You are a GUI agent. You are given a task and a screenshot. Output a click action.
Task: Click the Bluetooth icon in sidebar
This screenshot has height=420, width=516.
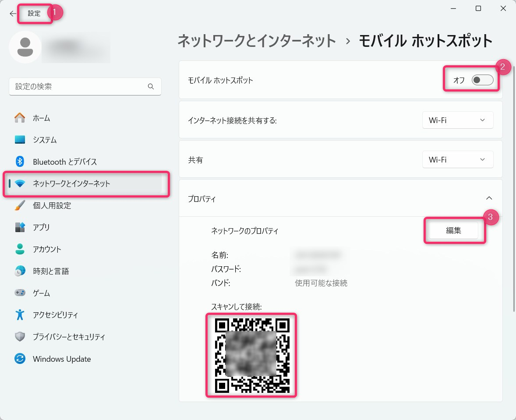click(20, 162)
